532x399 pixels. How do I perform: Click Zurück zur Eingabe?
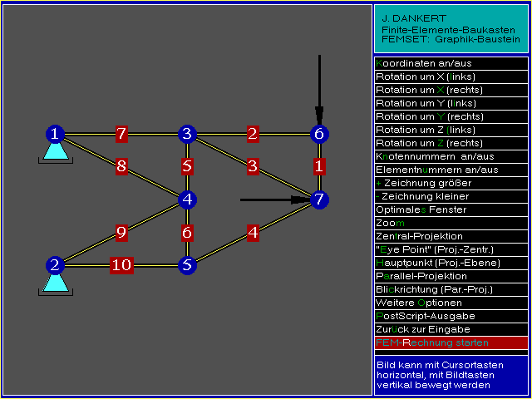point(451,329)
